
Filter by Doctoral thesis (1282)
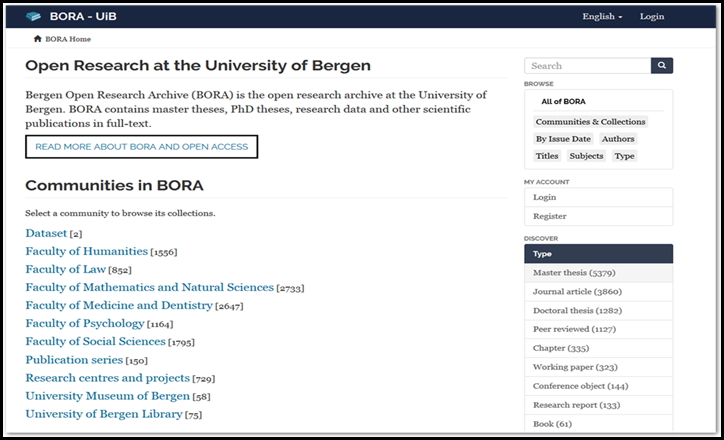click(598, 311)
